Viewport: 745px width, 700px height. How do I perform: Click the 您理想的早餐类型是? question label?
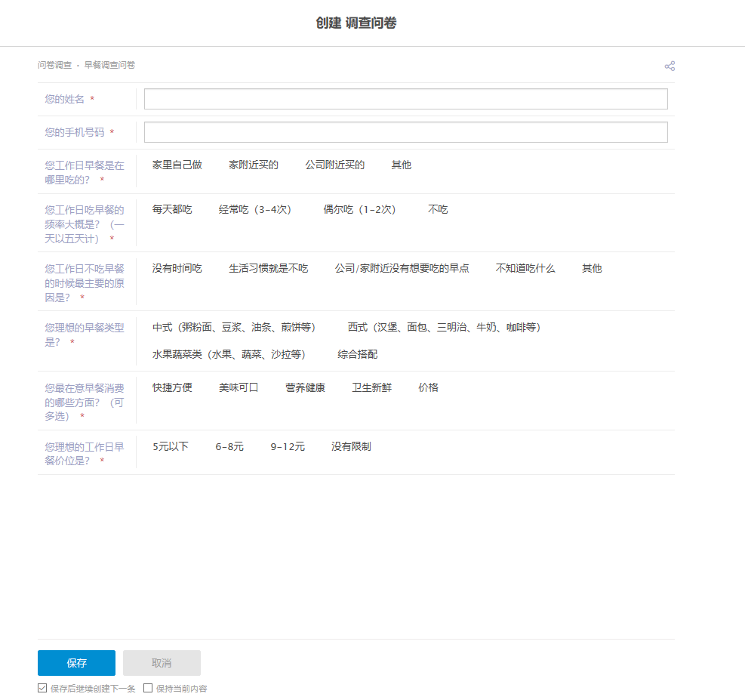pyautogui.click(x=84, y=335)
